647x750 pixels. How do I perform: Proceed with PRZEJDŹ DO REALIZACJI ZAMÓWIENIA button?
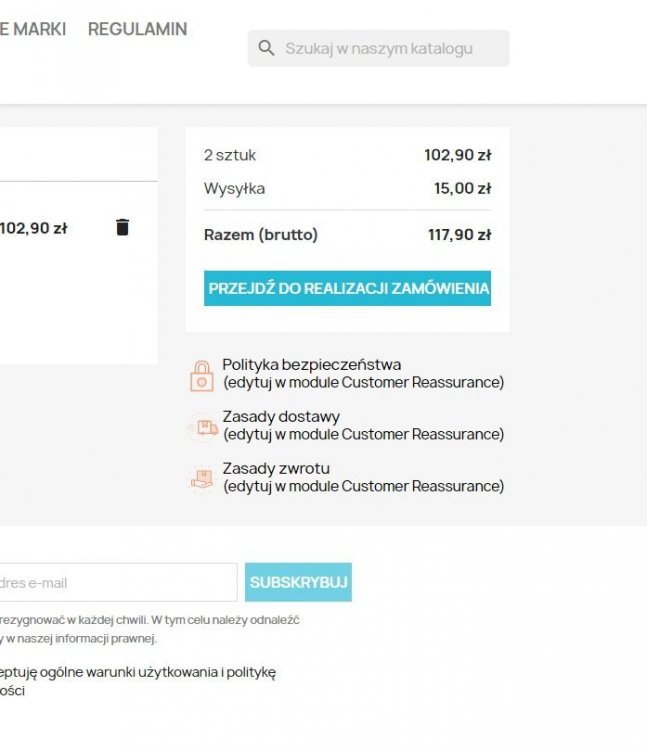coord(347,288)
